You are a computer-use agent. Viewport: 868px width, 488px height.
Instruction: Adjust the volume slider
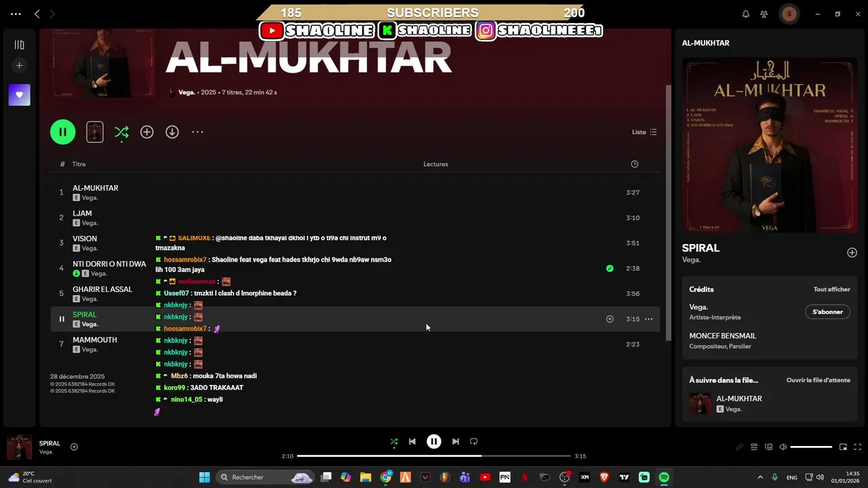811,447
